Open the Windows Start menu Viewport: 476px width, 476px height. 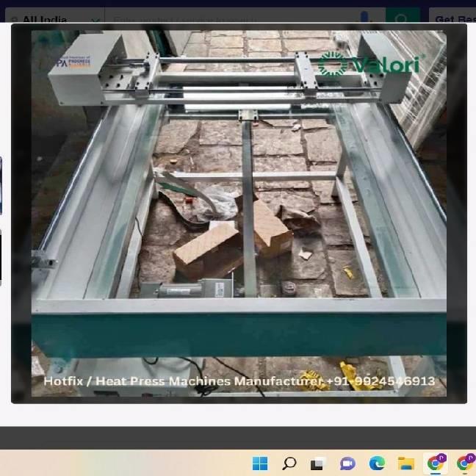pos(260,463)
